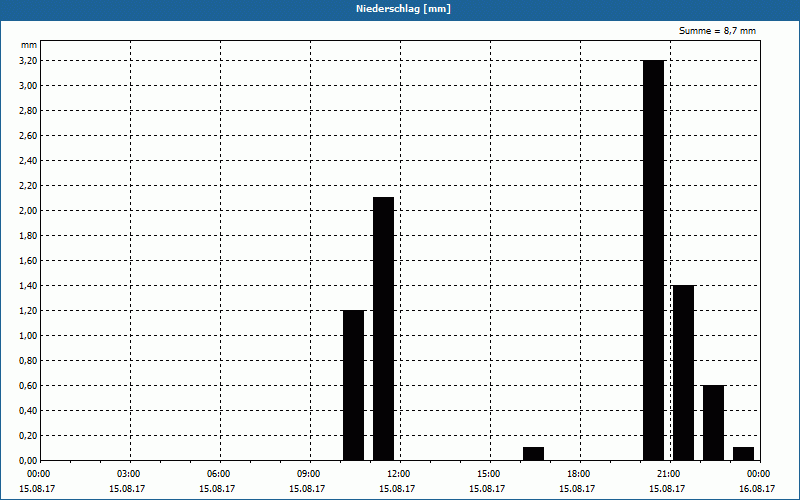800x500 pixels.
Task: Click the 2,20 y-axis value
Action: click(28, 186)
